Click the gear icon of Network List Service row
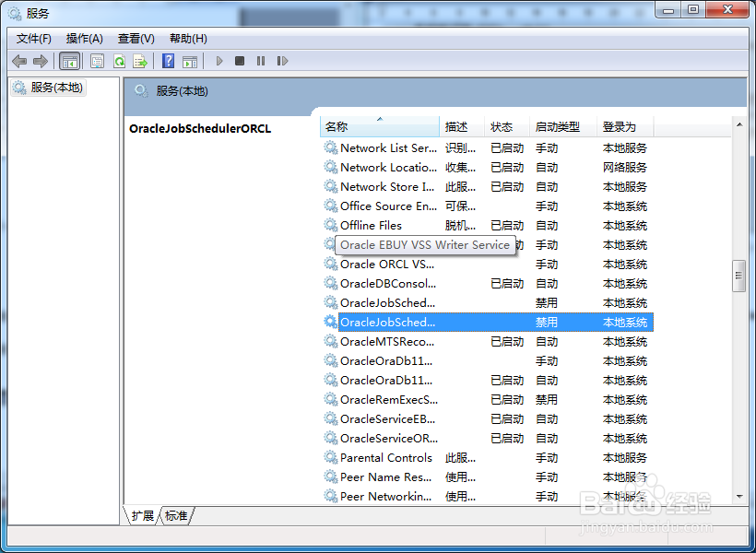This screenshot has height=553, width=756. [331, 147]
